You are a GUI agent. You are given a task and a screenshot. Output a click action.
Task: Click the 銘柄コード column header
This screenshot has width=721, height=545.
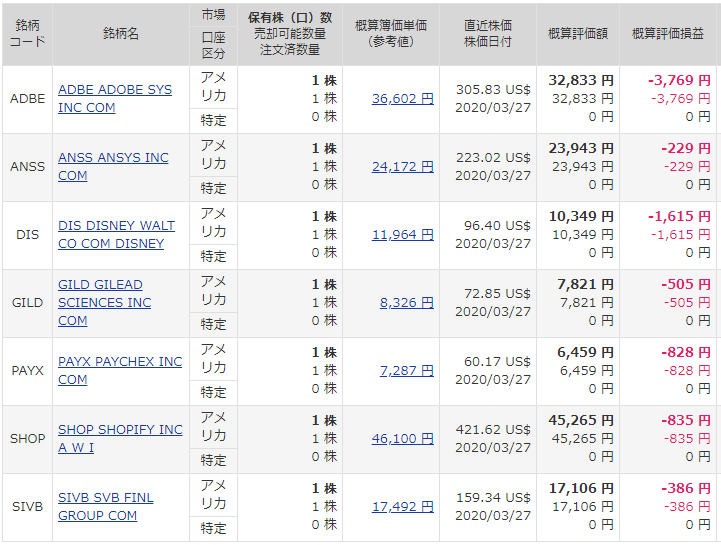28,33
